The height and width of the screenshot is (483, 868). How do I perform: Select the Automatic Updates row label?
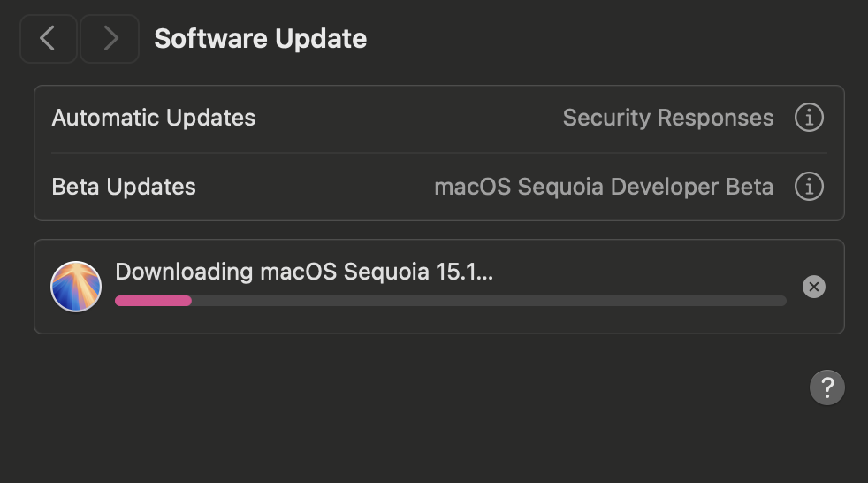(153, 118)
